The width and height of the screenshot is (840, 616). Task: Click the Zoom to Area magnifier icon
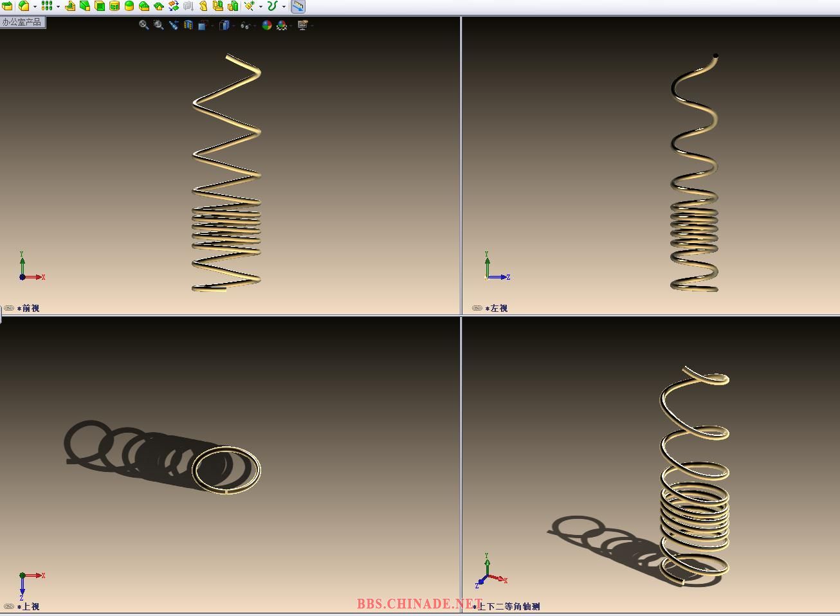158,25
